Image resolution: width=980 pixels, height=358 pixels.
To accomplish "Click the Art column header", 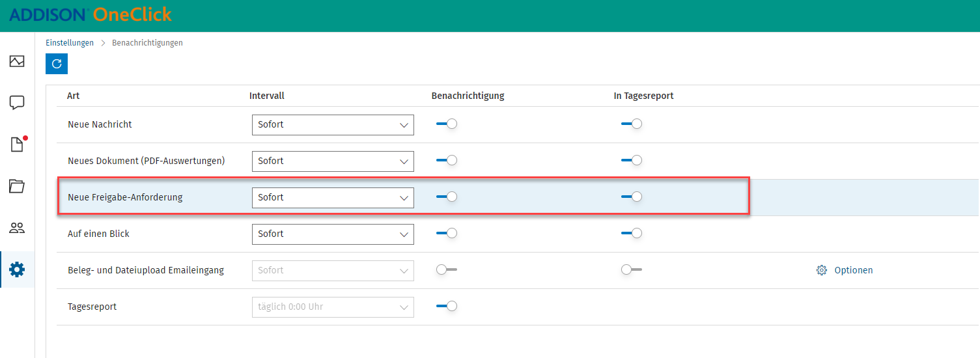I will click(x=74, y=96).
